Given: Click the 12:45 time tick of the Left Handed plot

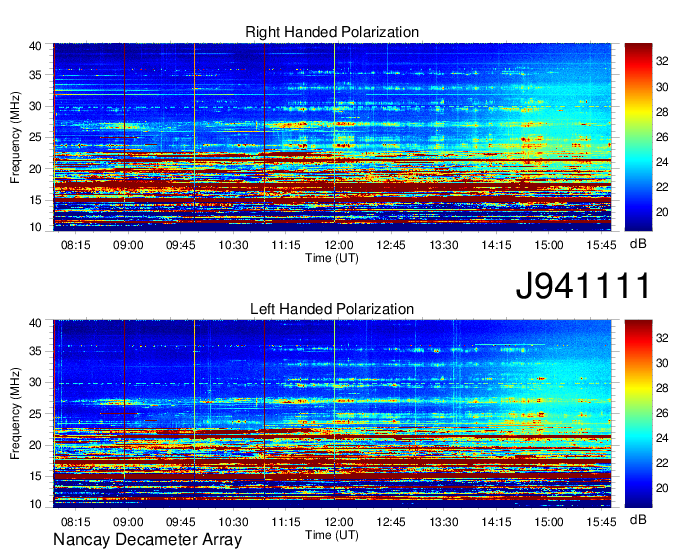Looking at the screenshot, I should click(x=391, y=522).
